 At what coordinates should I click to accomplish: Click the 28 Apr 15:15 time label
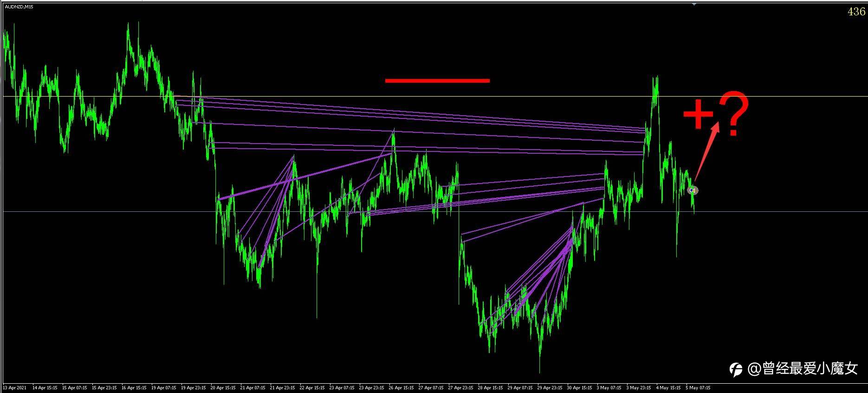490,387
